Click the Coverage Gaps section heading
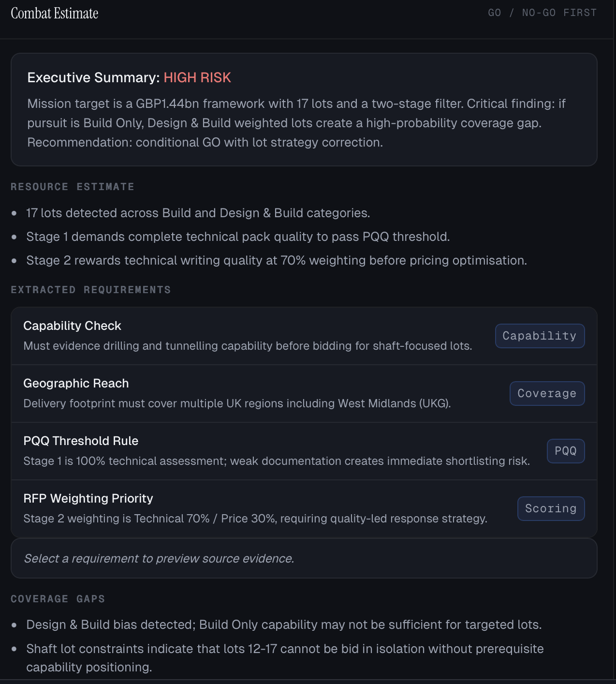This screenshot has height=684, width=616. 58,599
